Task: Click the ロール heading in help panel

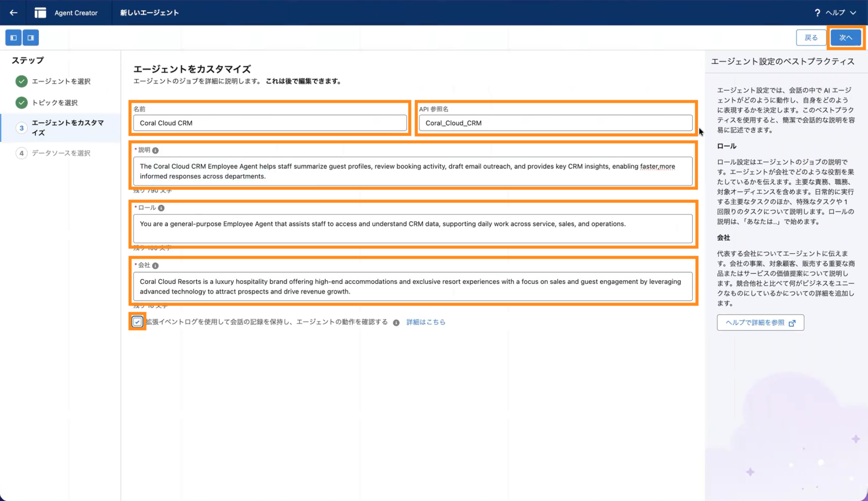Action: tap(727, 146)
